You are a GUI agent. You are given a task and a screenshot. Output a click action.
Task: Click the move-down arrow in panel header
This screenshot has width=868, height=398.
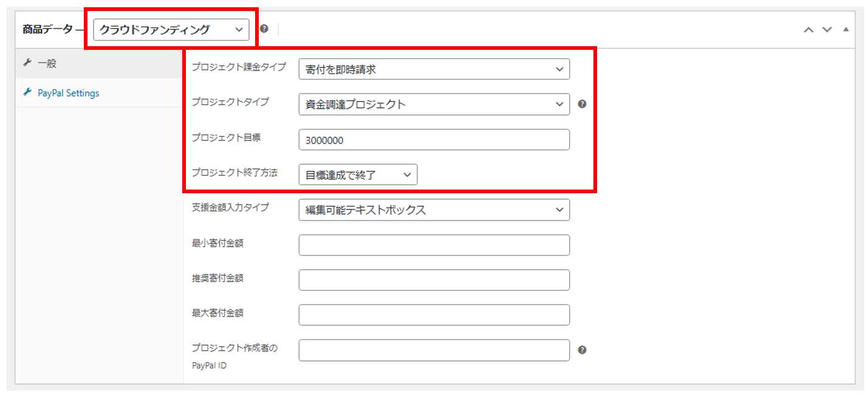(x=827, y=29)
